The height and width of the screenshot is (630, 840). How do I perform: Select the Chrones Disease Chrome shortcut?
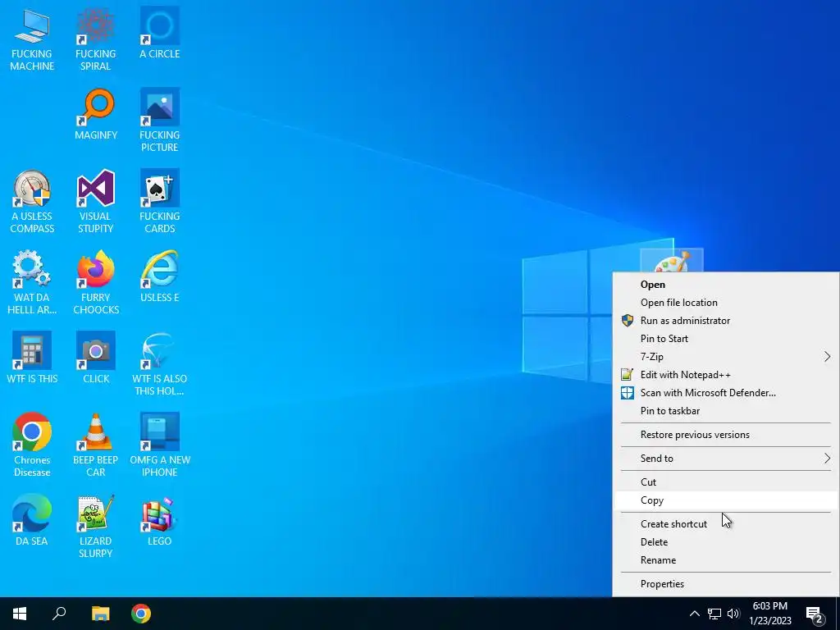[32, 445]
